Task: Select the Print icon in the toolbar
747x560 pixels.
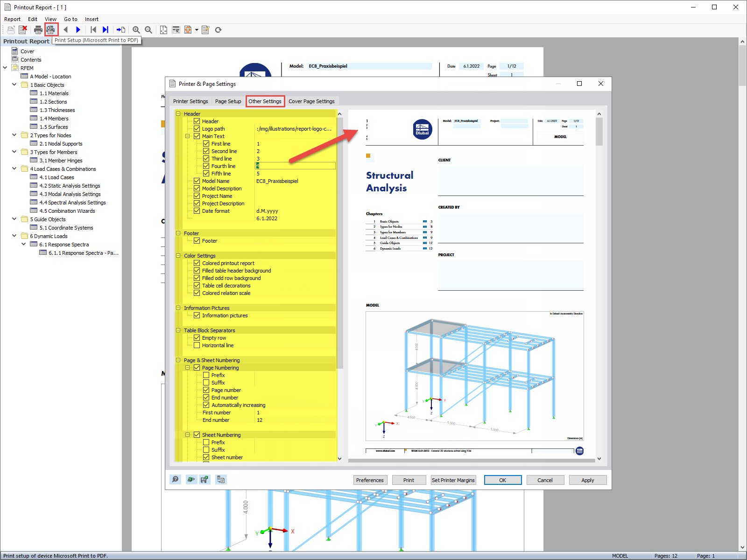Action: point(38,29)
